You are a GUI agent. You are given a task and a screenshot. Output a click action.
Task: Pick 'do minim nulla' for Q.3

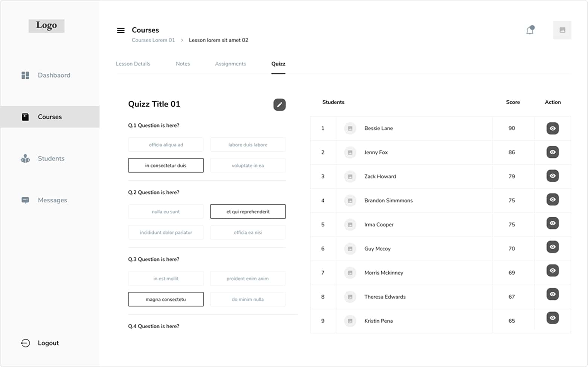coord(247,299)
